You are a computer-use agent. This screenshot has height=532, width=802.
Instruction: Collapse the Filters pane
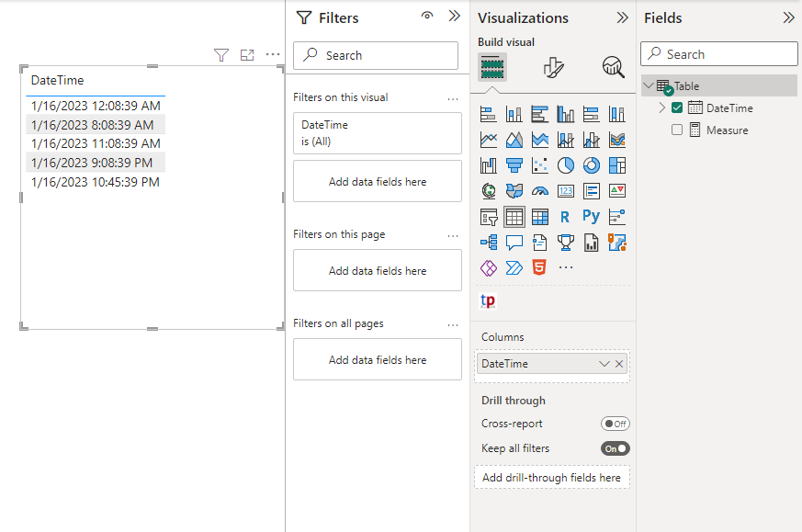click(454, 16)
